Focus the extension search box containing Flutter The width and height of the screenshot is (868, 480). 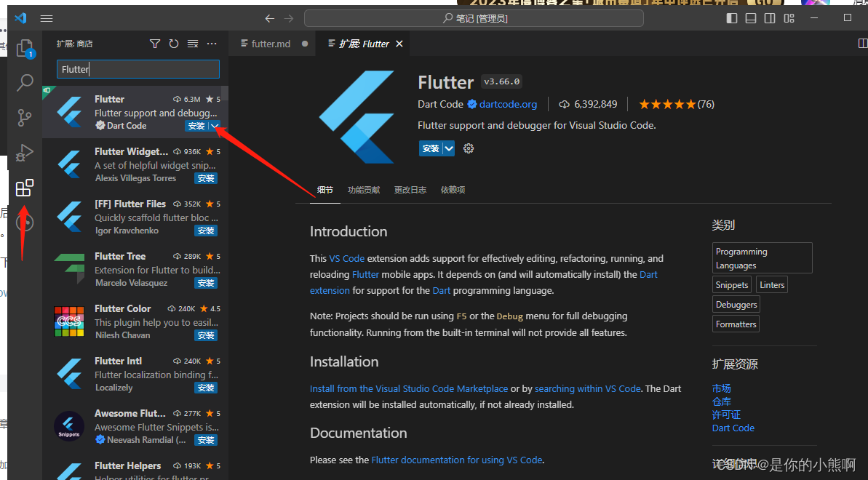[x=138, y=69]
